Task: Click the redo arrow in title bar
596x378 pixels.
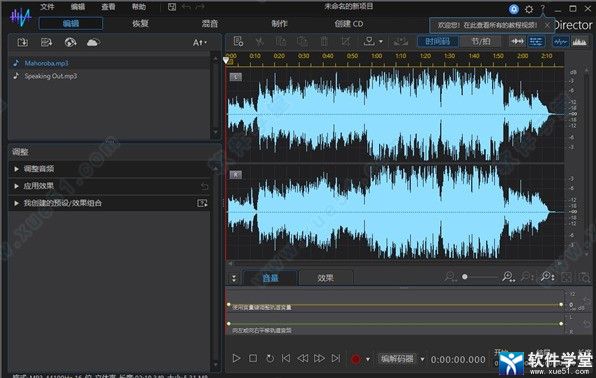Action: pyautogui.click(x=200, y=7)
